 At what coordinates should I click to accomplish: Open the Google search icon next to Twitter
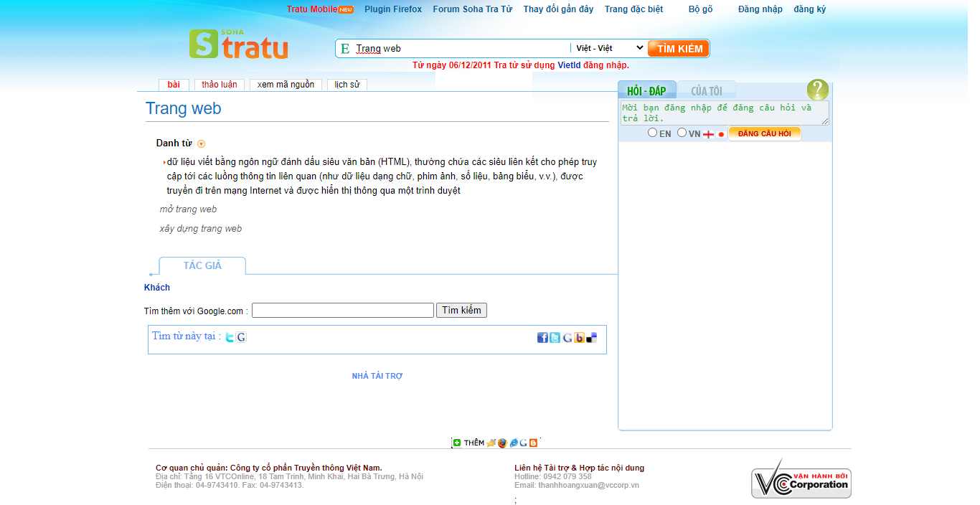[x=241, y=336]
